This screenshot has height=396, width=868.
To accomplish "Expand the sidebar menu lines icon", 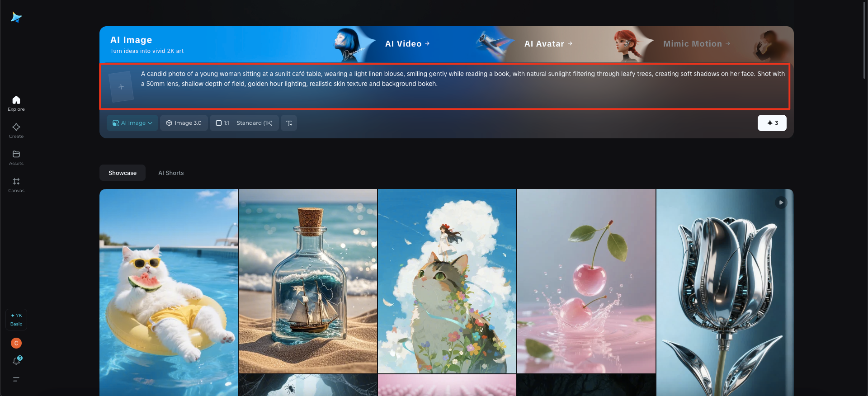I will coord(16,379).
